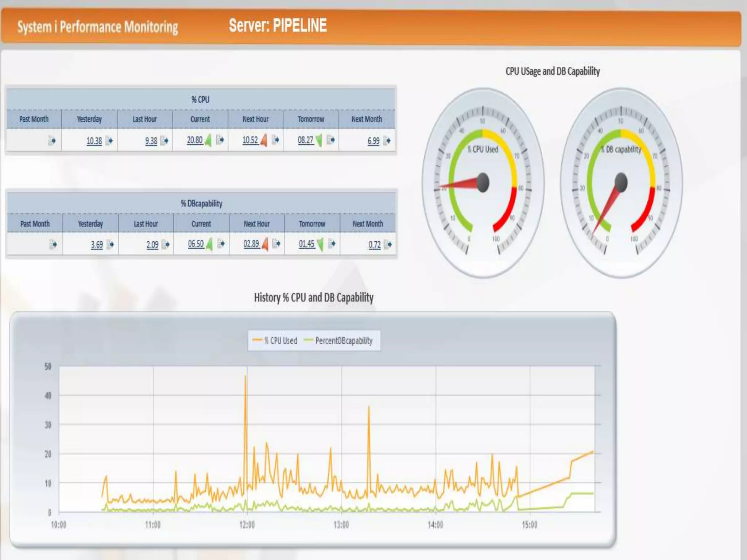
Task: Click green down arrow beside CPU Tomorrow 08.27
Action: [319, 140]
